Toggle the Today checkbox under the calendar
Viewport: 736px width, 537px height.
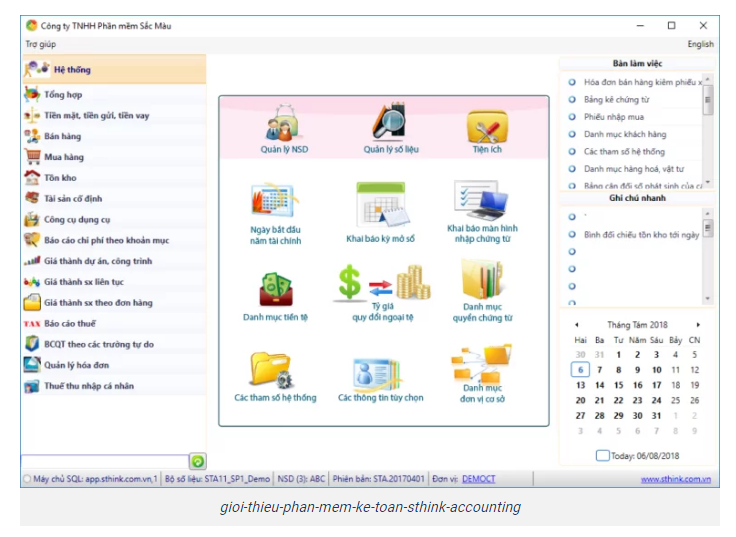tap(602, 456)
